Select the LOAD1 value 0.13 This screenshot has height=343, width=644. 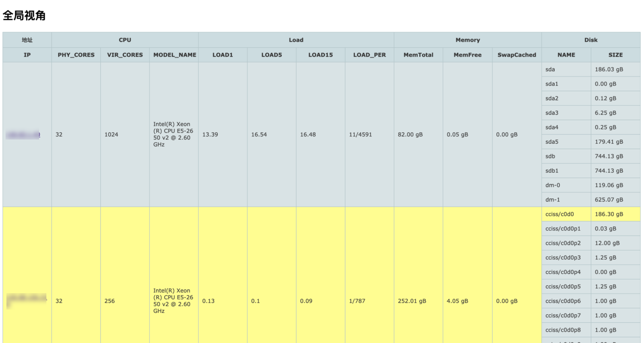click(209, 301)
